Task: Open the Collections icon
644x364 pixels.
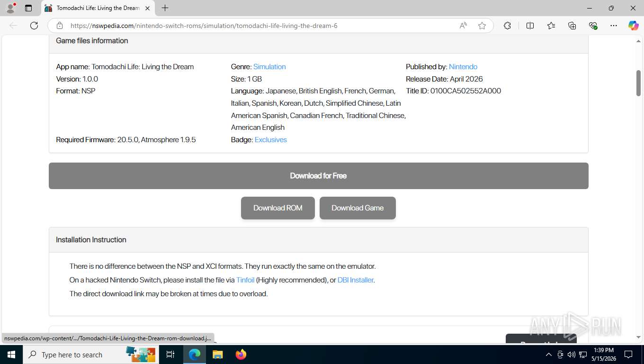Action: tap(572, 26)
